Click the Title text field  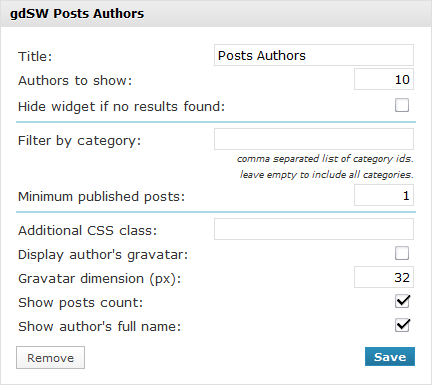(x=314, y=55)
